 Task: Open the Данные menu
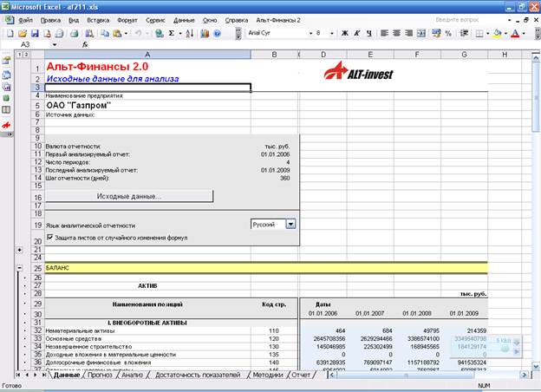pos(184,19)
